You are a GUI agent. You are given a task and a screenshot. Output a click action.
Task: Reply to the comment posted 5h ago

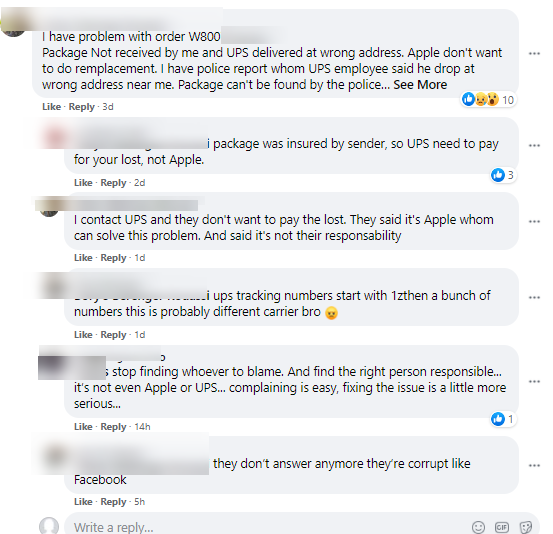[x=113, y=502]
